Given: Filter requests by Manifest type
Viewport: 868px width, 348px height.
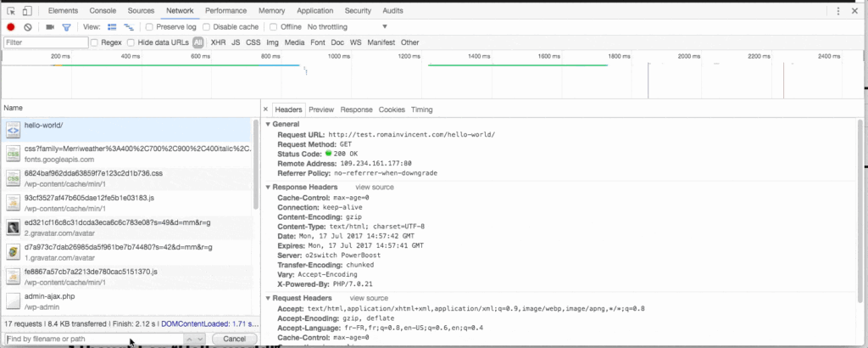Looking at the screenshot, I should coord(381,42).
